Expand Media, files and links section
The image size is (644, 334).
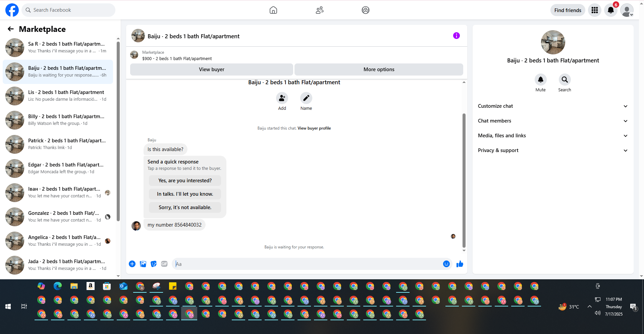click(553, 136)
